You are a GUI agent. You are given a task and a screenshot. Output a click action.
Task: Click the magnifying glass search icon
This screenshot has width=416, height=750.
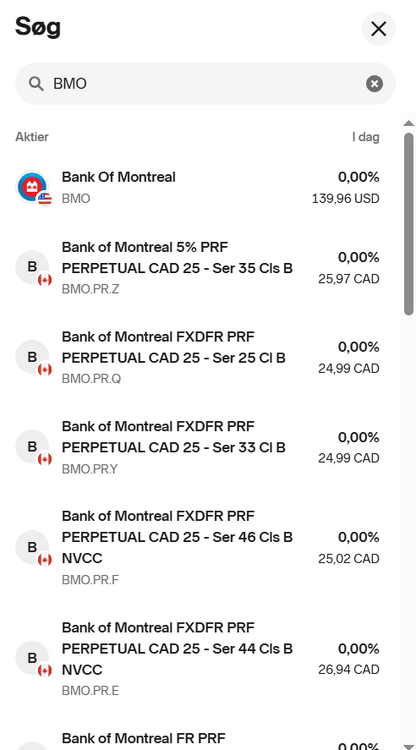(36, 84)
